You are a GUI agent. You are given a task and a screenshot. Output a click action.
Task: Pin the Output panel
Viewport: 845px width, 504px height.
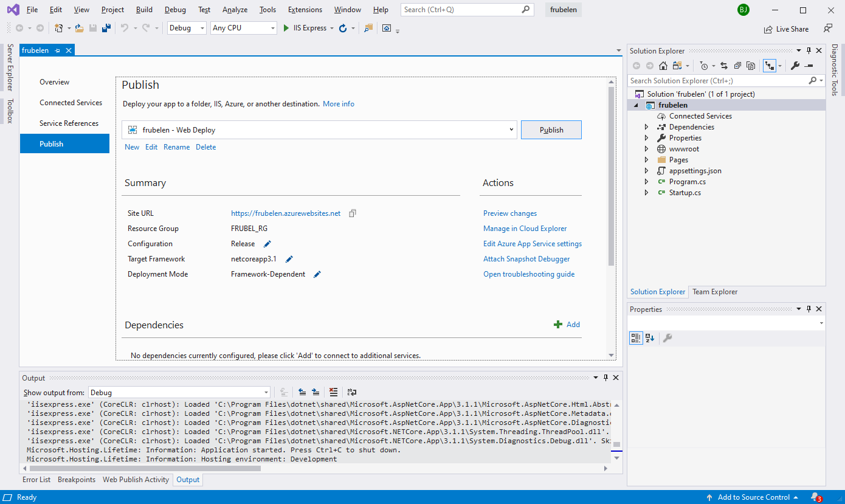[605, 378]
